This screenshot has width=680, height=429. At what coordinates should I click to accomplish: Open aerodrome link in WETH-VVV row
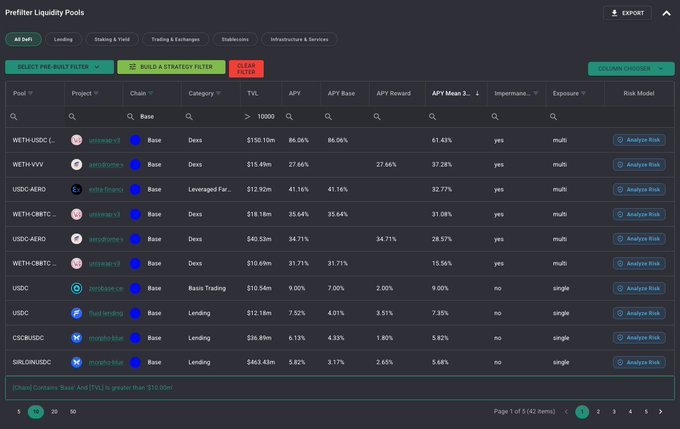point(106,164)
